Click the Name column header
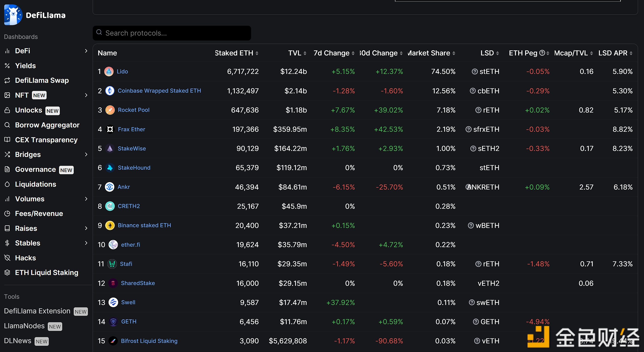644x352 pixels. point(107,53)
